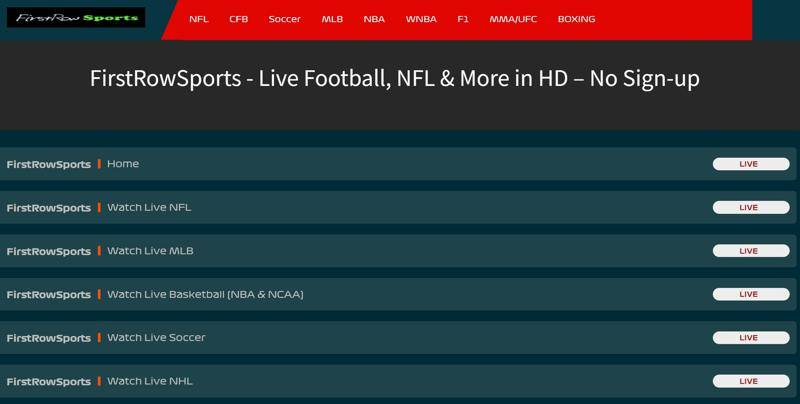800x404 pixels.
Task: Select NBA in the top navigation
Action: (374, 19)
